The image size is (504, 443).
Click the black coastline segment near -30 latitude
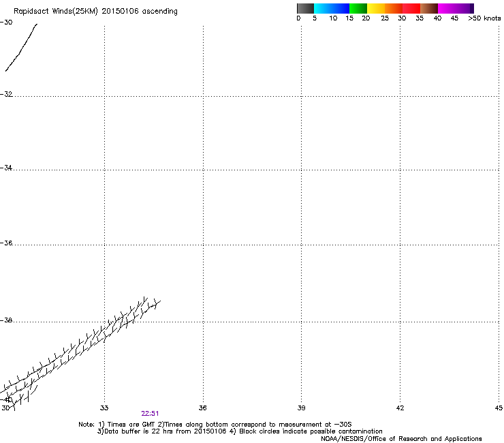[x=21, y=47]
